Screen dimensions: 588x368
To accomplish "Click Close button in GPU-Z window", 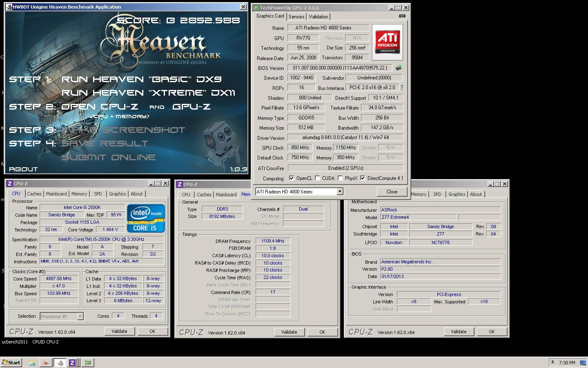I will 392,191.
